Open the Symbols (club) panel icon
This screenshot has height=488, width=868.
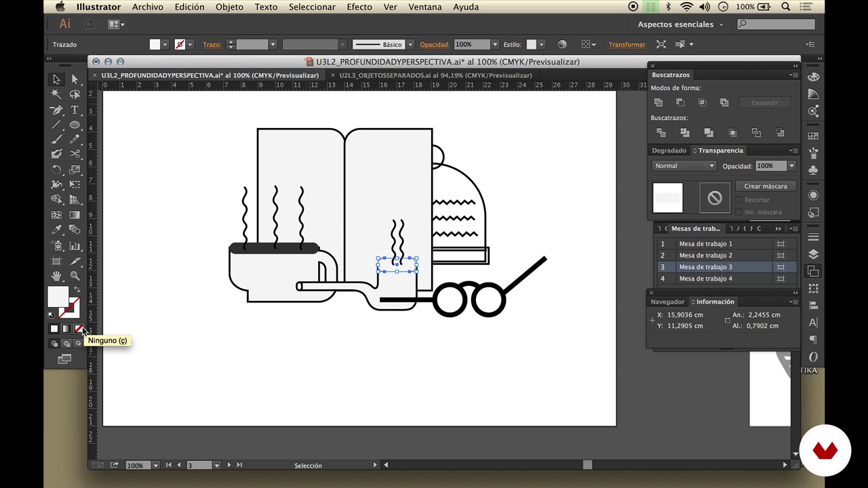(813, 170)
